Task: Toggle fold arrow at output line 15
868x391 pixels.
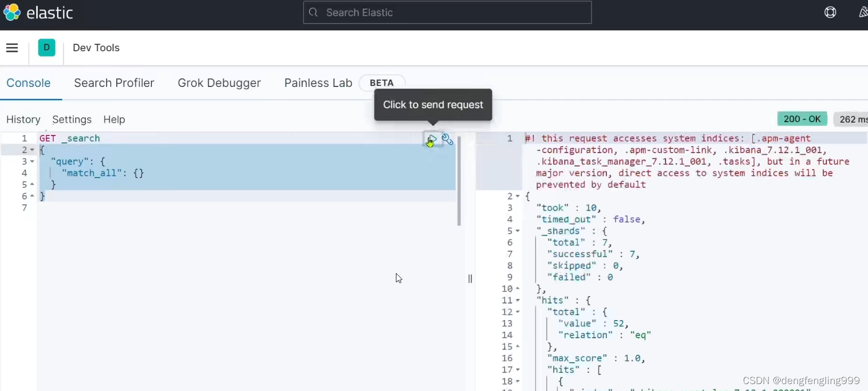Action: pos(517,347)
